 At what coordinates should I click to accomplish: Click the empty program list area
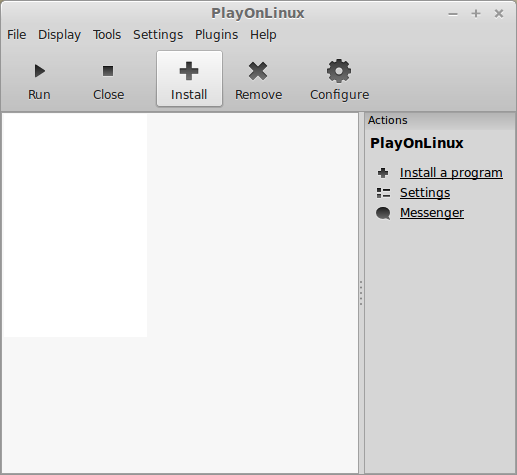(x=180, y=293)
